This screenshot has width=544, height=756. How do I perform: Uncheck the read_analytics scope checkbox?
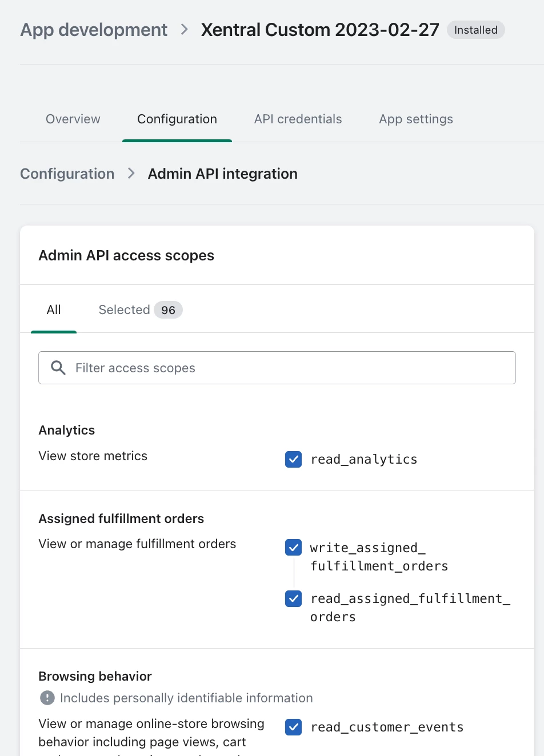(x=293, y=459)
